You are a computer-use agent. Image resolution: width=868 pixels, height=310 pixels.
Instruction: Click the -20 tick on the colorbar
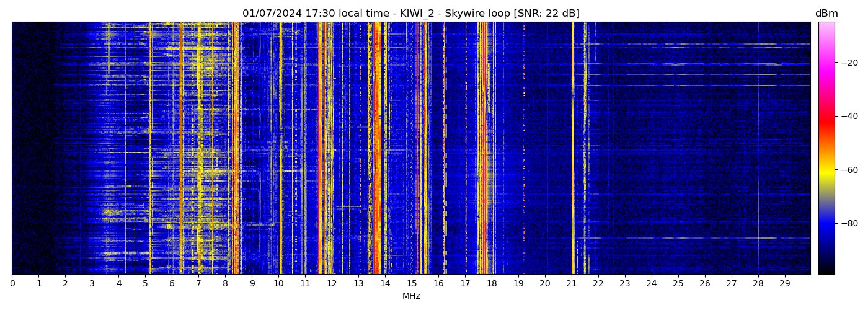tap(849, 63)
